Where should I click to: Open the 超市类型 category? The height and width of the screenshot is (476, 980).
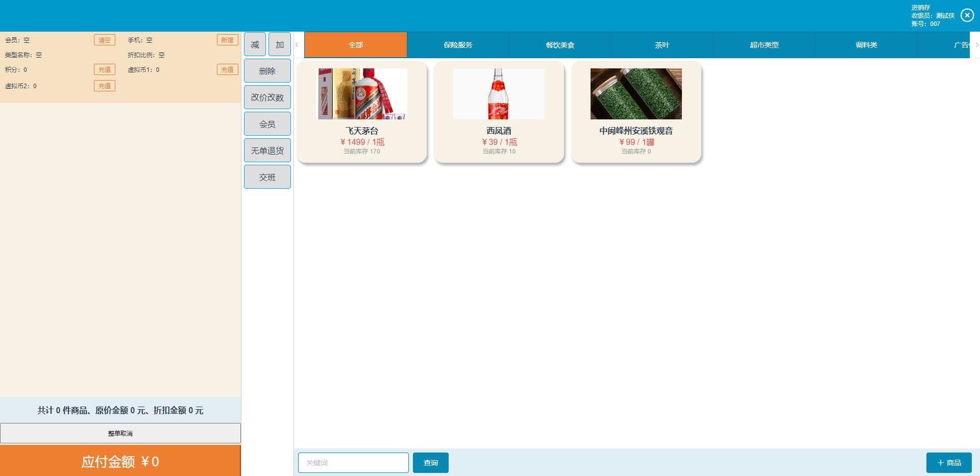click(764, 45)
